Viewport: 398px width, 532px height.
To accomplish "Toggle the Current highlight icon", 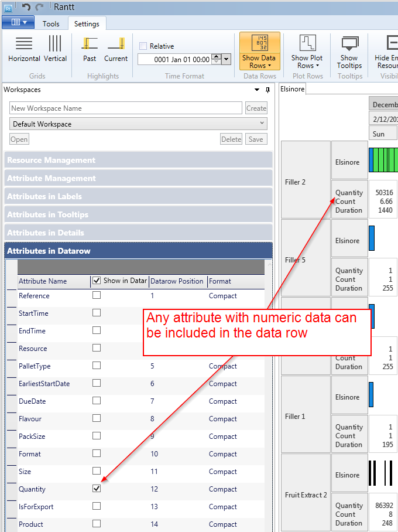I will [116, 44].
